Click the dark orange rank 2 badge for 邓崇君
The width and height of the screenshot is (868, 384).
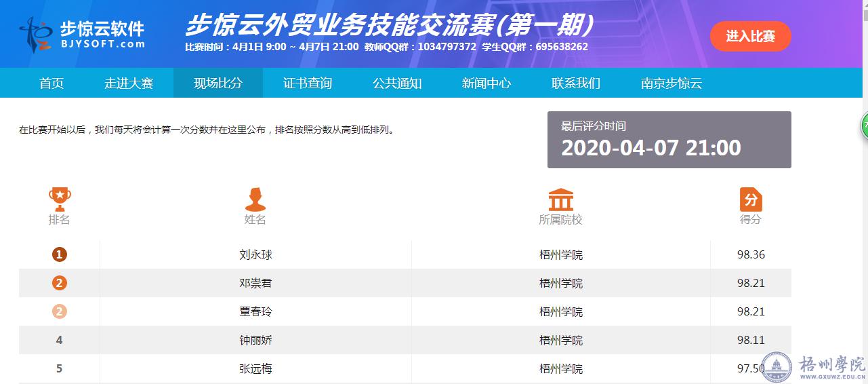pos(60,284)
